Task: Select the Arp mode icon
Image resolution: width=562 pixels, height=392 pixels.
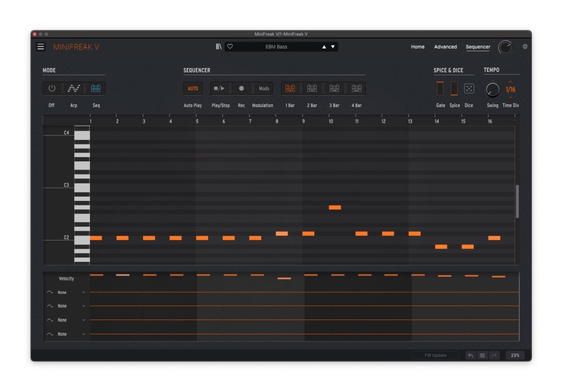Action: click(x=74, y=88)
